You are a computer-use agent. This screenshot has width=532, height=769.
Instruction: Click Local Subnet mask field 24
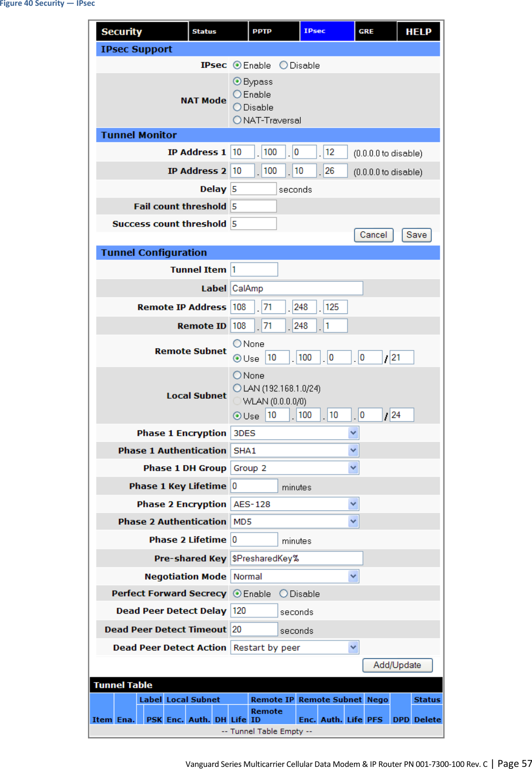click(x=402, y=415)
